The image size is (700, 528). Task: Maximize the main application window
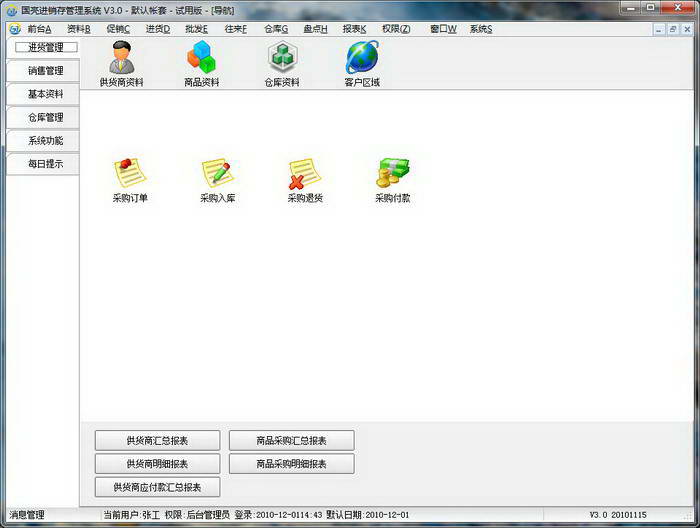[650, 8]
